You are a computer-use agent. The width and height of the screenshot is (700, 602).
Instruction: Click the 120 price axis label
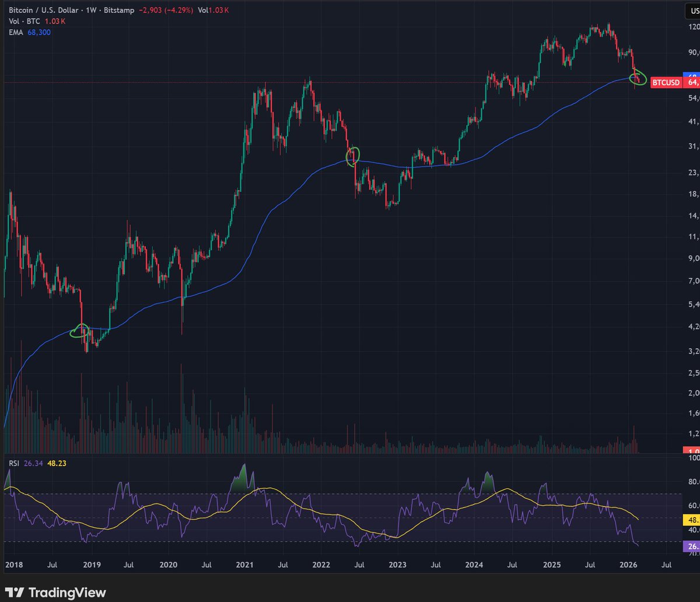coord(694,27)
